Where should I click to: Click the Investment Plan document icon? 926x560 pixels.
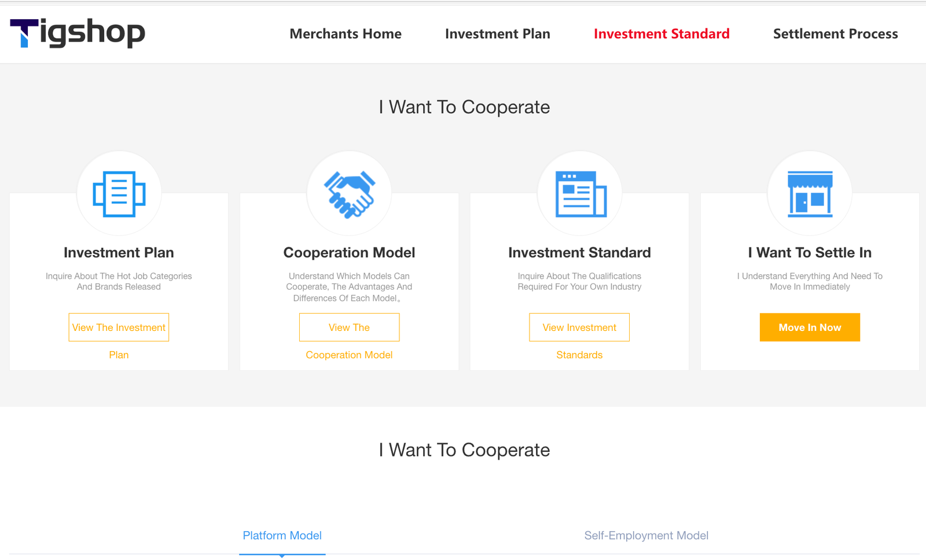pos(119,194)
